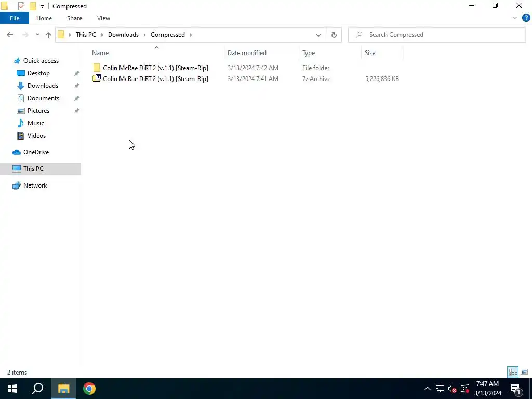This screenshot has height=399, width=532.
Task: Open muted volume tray icon
Action: tap(453, 389)
